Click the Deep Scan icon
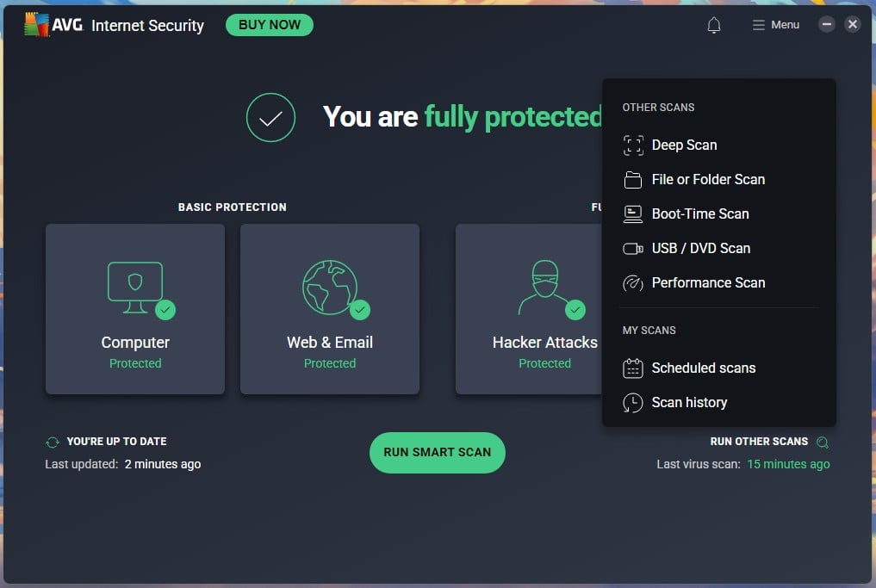876x588 pixels. pos(633,145)
